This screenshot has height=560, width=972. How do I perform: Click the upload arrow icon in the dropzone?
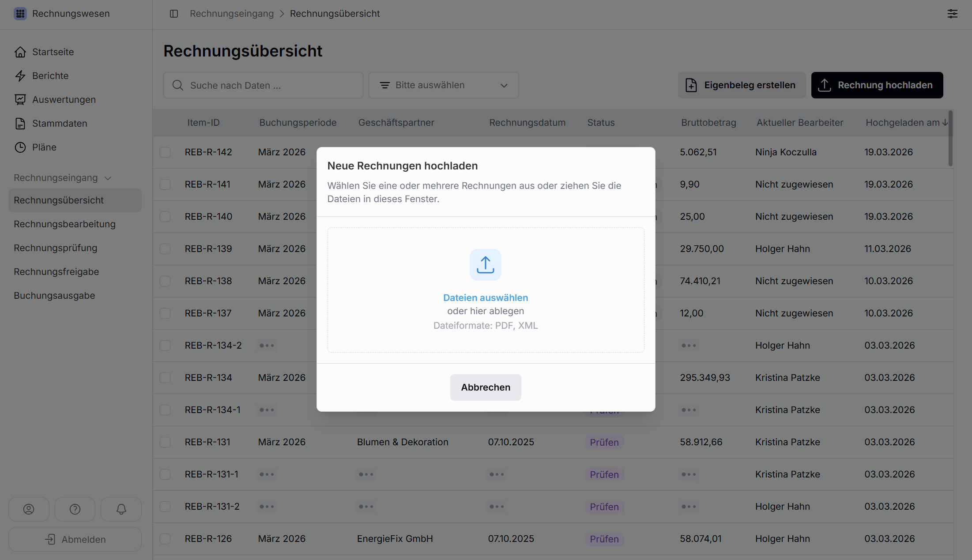(485, 265)
